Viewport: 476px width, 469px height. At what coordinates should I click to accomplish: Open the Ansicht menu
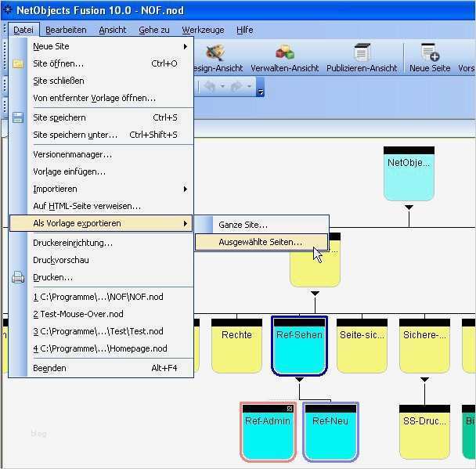112,30
